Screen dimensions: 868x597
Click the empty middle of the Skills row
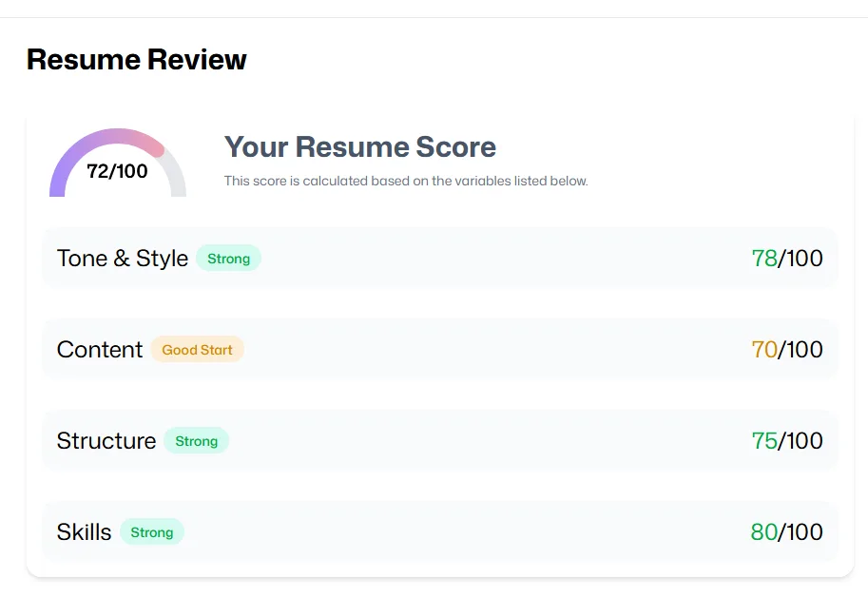tap(456, 532)
